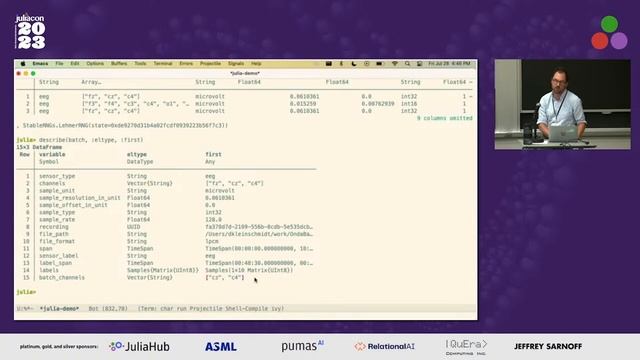Click the 'labels' variable name
This screenshot has width=640, height=360.
click(49, 270)
